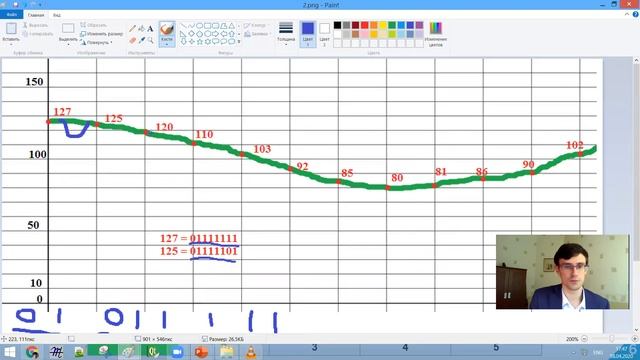The image size is (640, 360).
Task: Click Изменить размер resize button
Action: point(102,33)
